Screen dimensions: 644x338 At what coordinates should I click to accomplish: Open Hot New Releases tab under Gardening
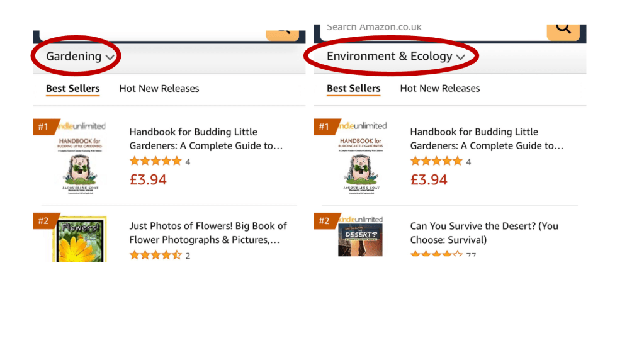[159, 88]
